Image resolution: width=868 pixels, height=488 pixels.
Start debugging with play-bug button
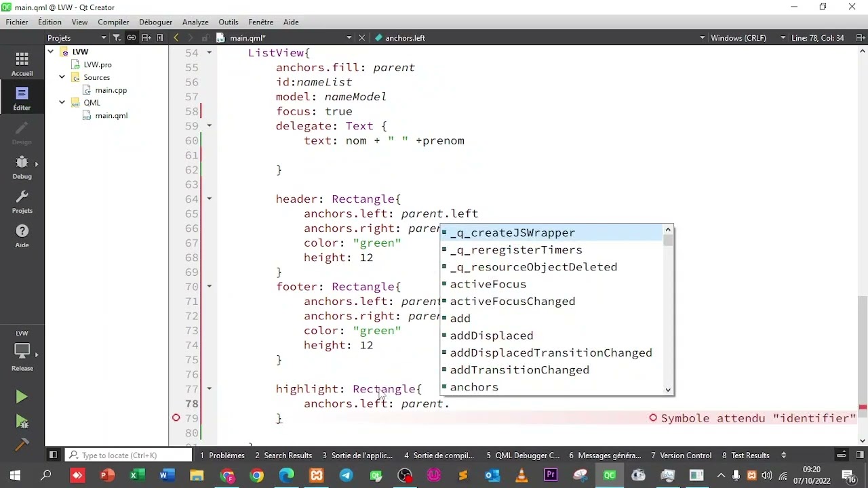tap(22, 422)
